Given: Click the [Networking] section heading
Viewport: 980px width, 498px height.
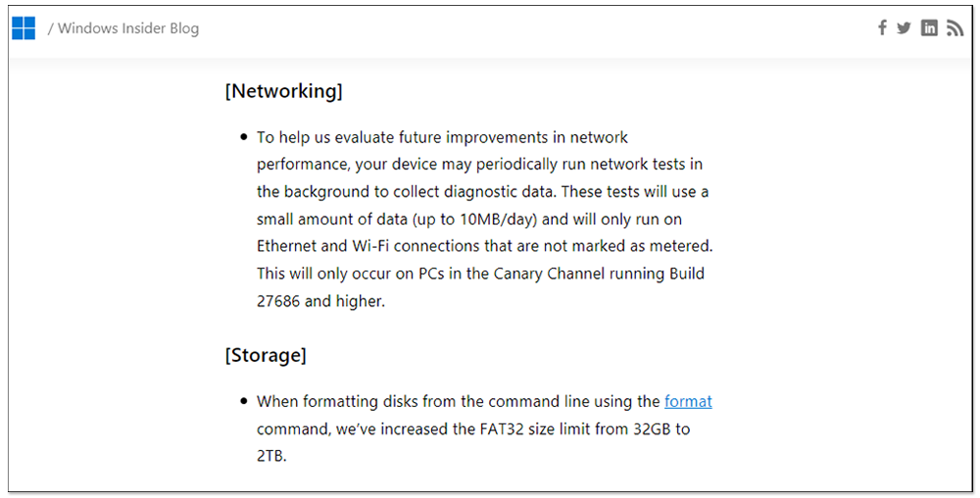Looking at the screenshot, I should click(x=284, y=91).
